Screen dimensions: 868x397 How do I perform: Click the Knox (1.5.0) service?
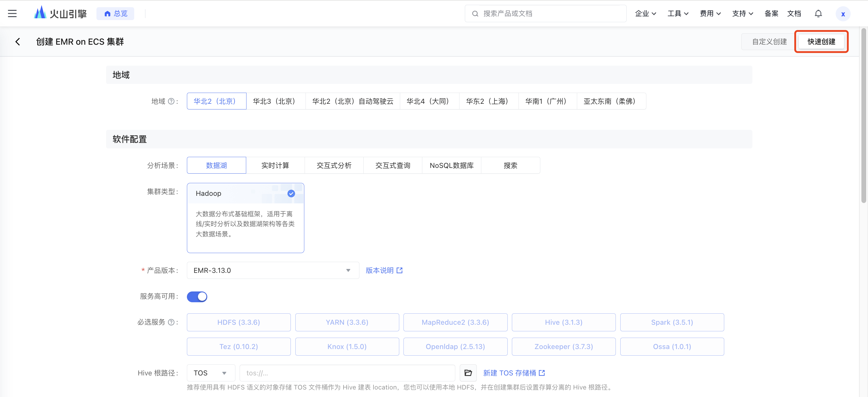coord(347,346)
